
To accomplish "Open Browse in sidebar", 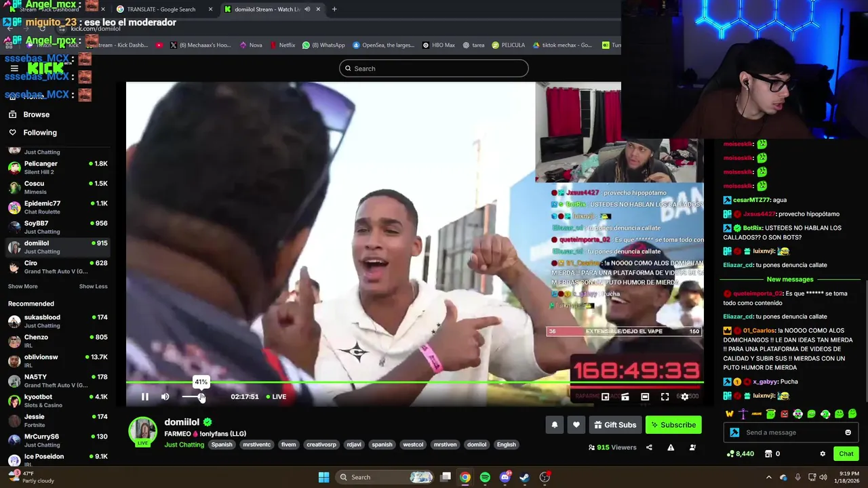I will coord(36,115).
